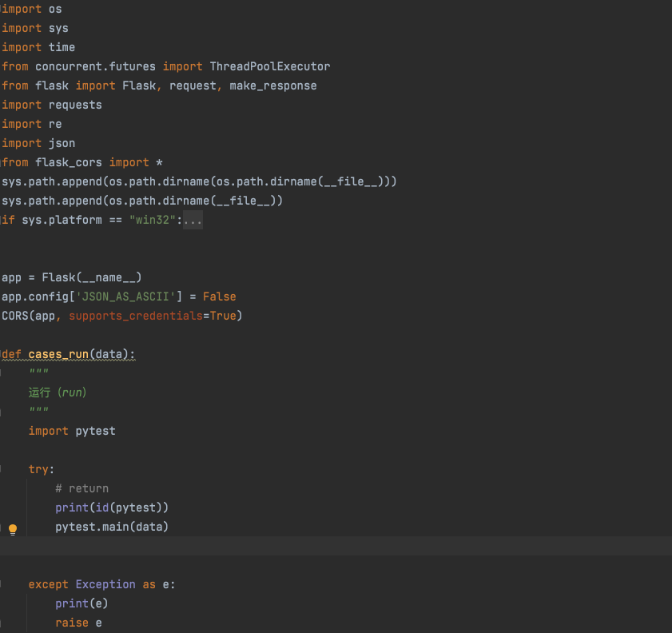The width and height of the screenshot is (672, 633).
Task: Place cursor on the highlighted empty line
Action: coord(336,546)
